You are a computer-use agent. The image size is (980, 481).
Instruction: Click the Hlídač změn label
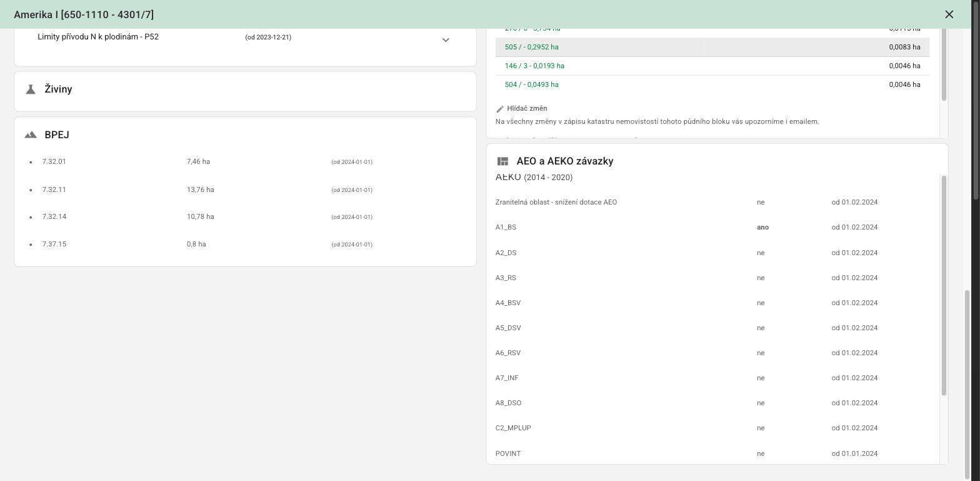coord(527,108)
